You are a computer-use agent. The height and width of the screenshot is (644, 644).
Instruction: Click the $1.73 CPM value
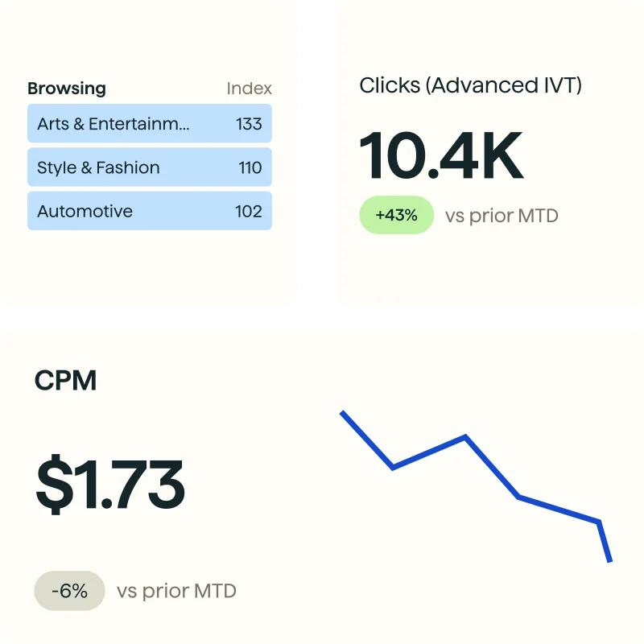point(110,485)
